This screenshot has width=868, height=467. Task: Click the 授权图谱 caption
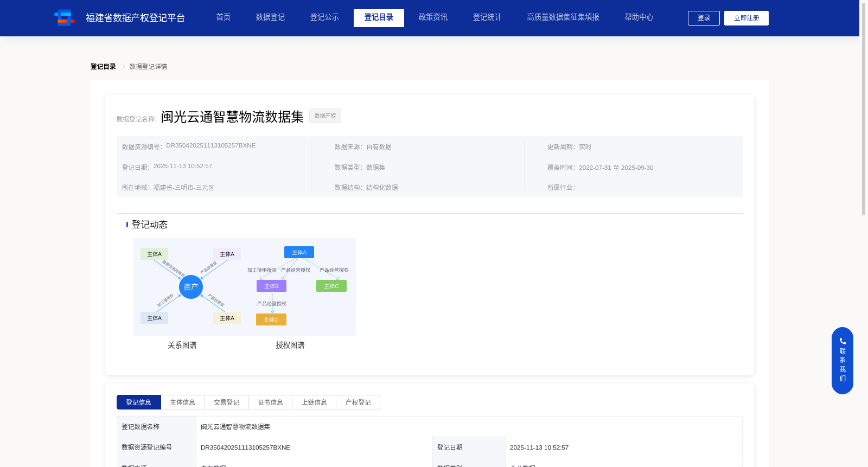[x=290, y=346]
